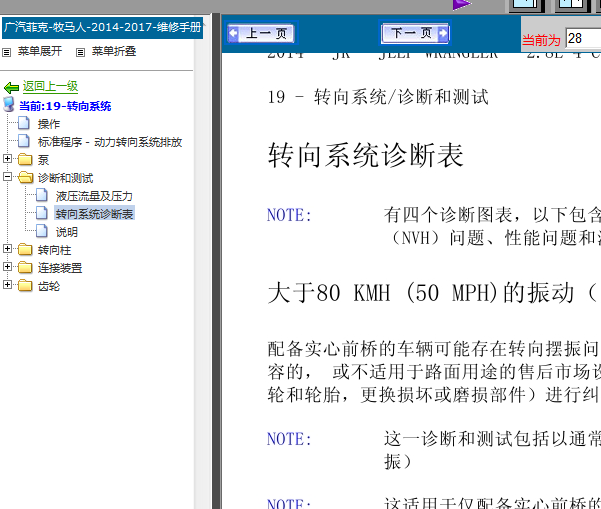Select the 诊断和测试 folder label
The height and width of the screenshot is (509, 601).
(x=65, y=178)
